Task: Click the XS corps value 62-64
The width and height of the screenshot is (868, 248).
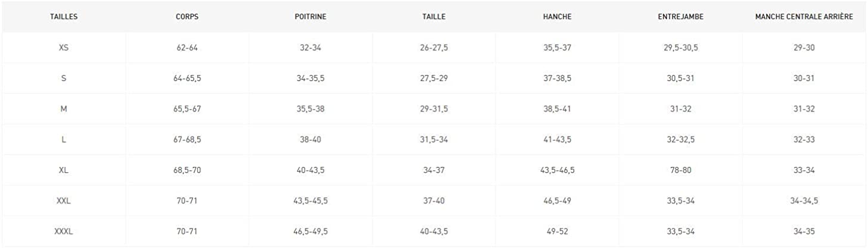Action: click(187, 48)
